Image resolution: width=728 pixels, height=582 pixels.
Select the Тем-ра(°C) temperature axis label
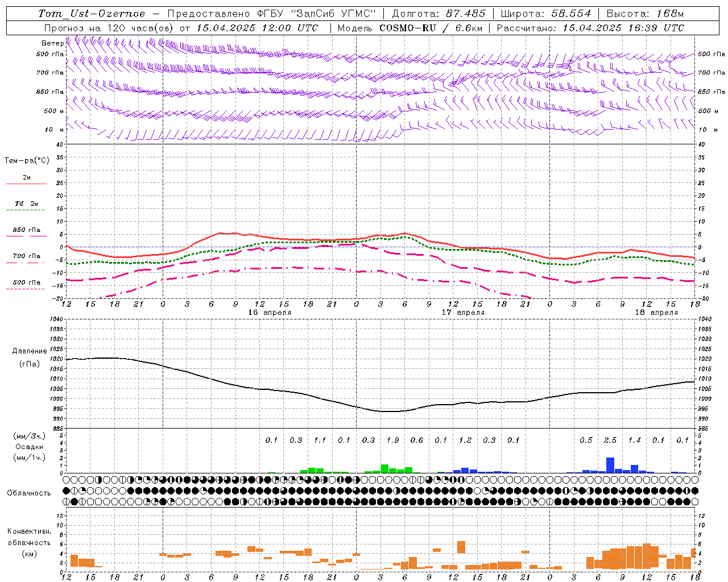(x=27, y=161)
